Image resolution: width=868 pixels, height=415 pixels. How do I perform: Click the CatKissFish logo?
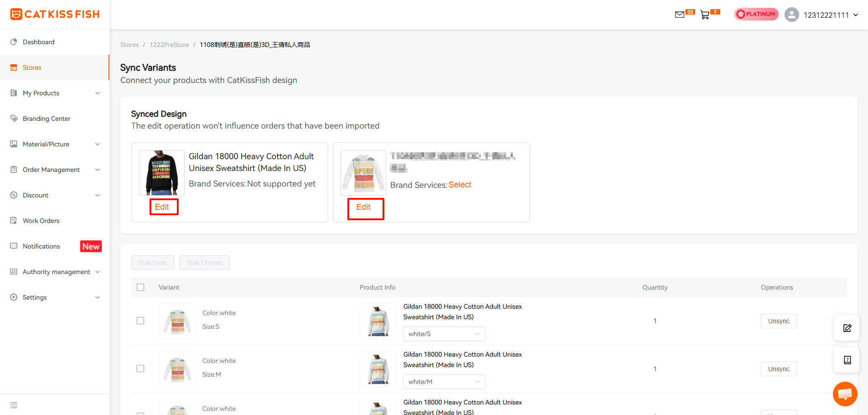click(55, 14)
